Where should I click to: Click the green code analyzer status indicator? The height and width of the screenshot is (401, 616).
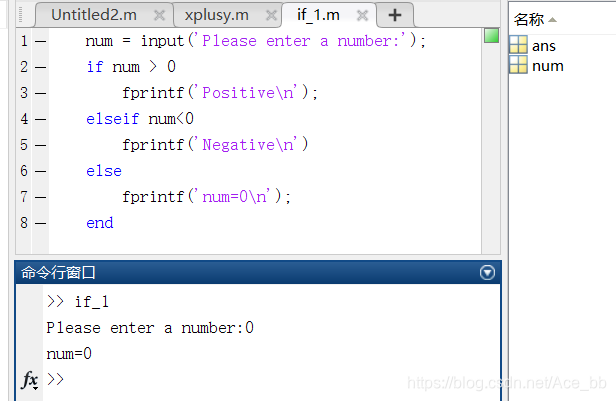click(x=491, y=36)
